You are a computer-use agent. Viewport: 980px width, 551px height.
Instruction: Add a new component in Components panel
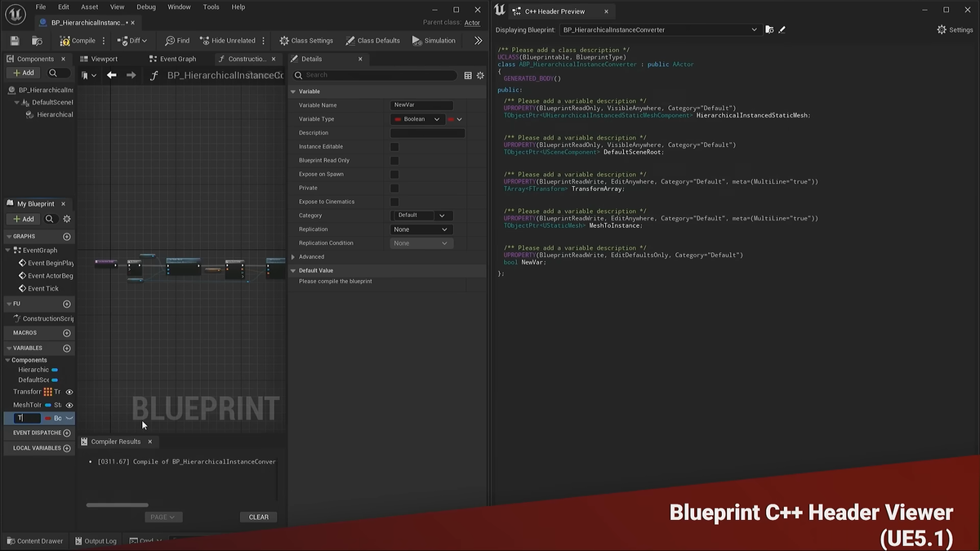click(x=23, y=73)
